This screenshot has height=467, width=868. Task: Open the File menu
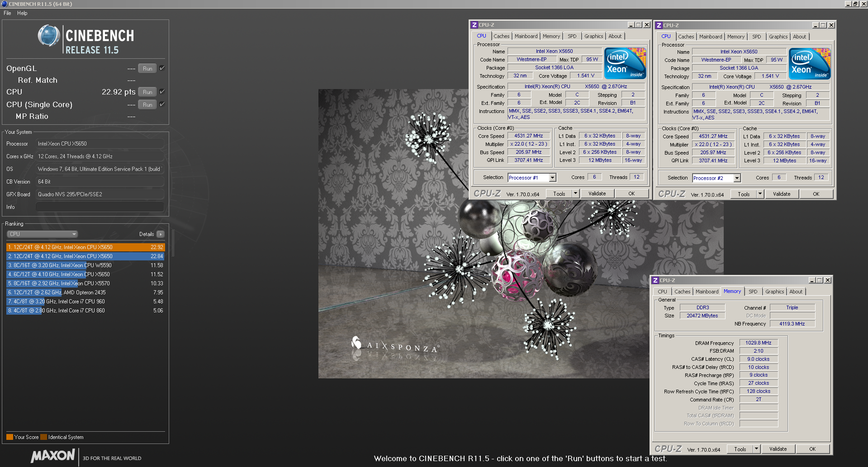click(7, 13)
